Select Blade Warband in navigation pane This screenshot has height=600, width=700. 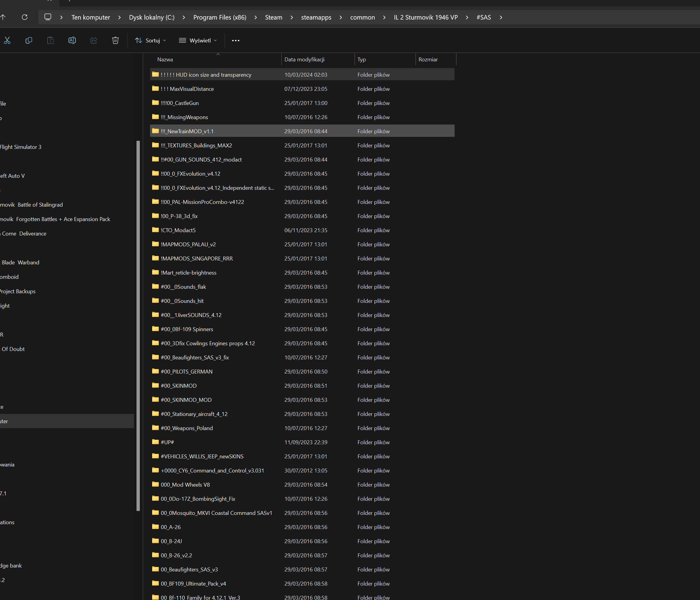click(x=20, y=263)
